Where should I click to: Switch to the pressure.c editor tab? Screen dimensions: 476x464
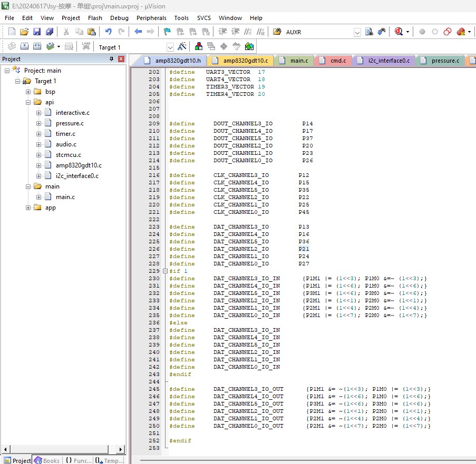pyautogui.click(x=440, y=61)
